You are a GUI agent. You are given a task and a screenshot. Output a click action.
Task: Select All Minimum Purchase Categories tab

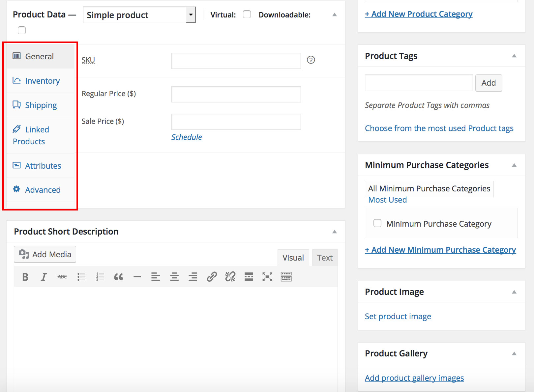tap(429, 189)
